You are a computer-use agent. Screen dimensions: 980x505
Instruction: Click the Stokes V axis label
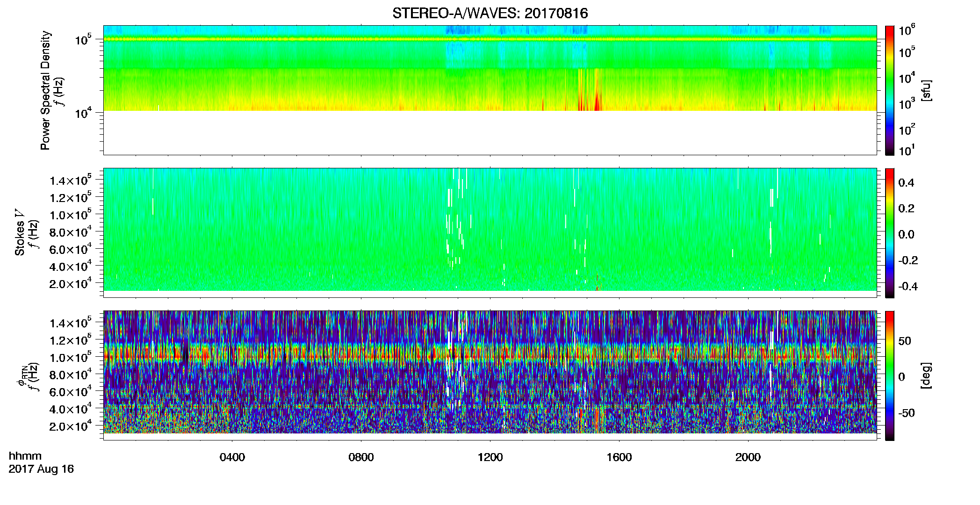click(20, 232)
